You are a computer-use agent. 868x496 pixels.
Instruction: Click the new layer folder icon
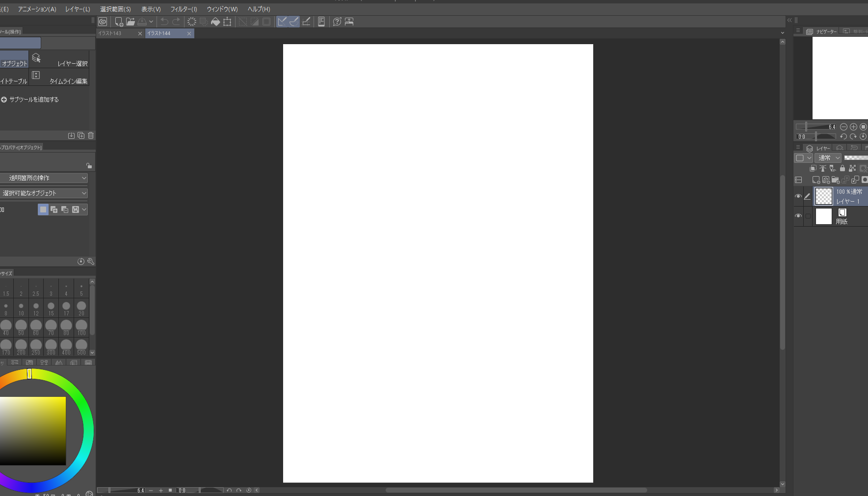point(835,180)
